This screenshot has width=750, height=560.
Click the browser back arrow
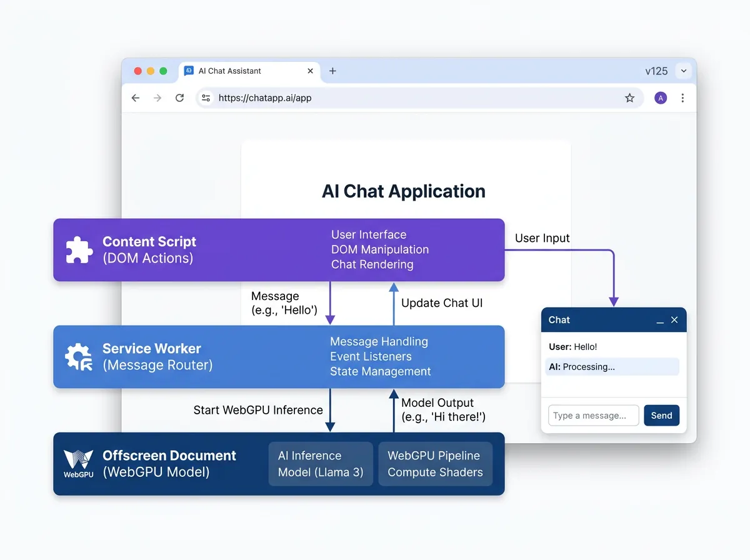click(135, 98)
